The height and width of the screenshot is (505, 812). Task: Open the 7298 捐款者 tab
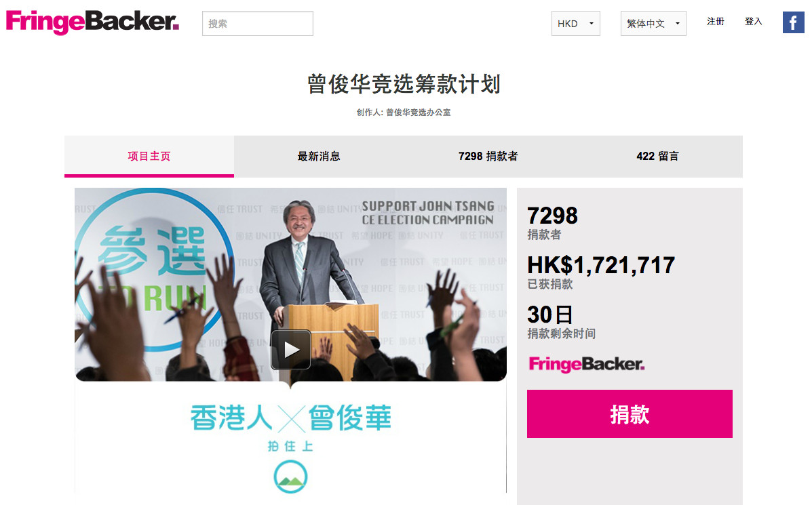coord(488,157)
